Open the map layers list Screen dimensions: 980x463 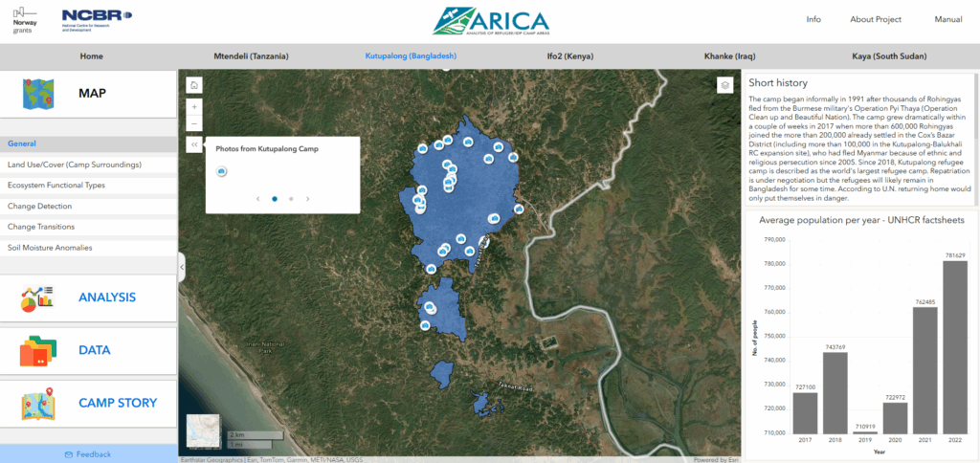[725, 85]
